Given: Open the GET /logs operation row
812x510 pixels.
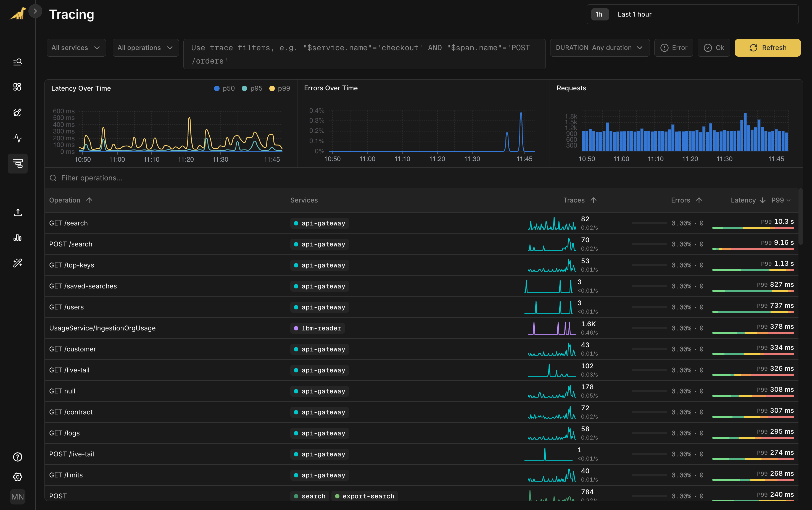Looking at the screenshot, I should pyautogui.click(x=421, y=433).
